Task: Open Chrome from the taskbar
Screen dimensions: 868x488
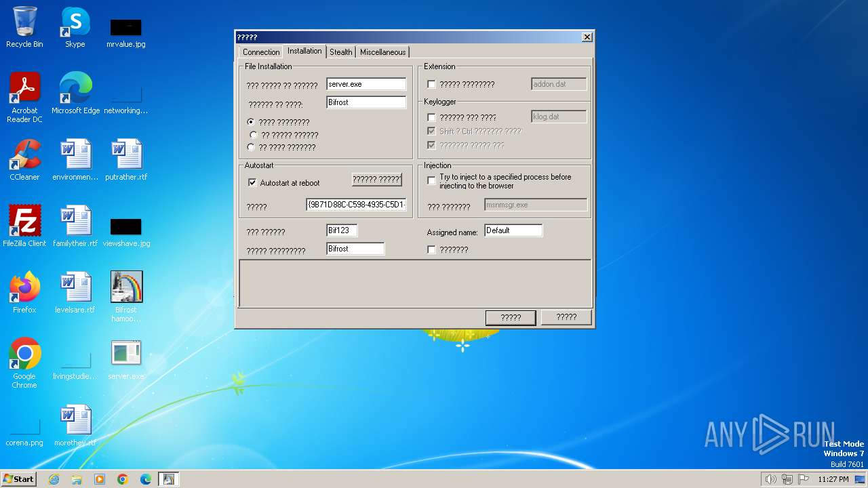Action: coord(123,479)
